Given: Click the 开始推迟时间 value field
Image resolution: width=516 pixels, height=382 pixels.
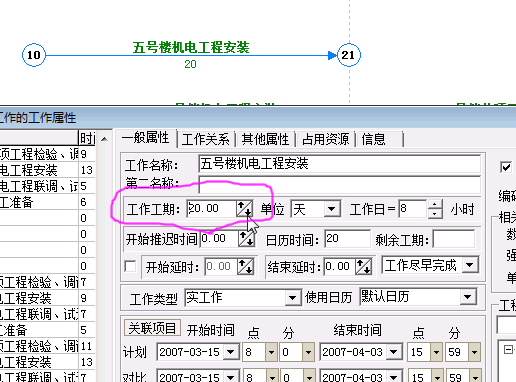Looking at the screenshot, I should 219,239.
